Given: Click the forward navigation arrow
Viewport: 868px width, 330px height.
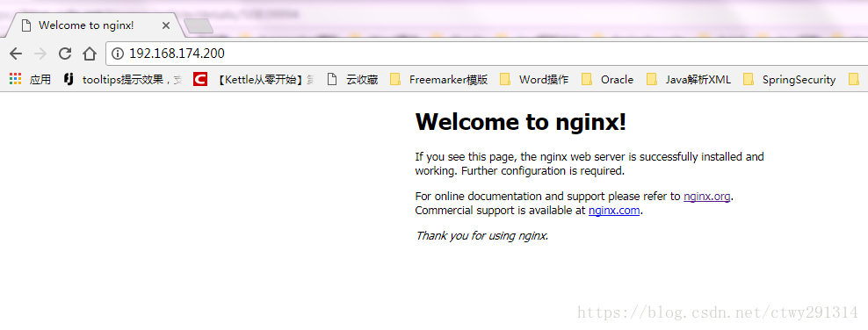Looking at the screenshot, I should point(40,54).
